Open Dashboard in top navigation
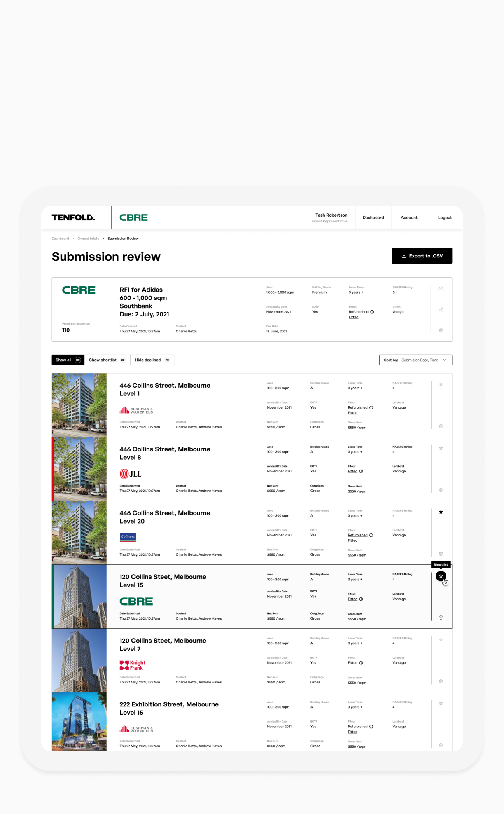This screenshot has height=814, width=504. (373, 218)
